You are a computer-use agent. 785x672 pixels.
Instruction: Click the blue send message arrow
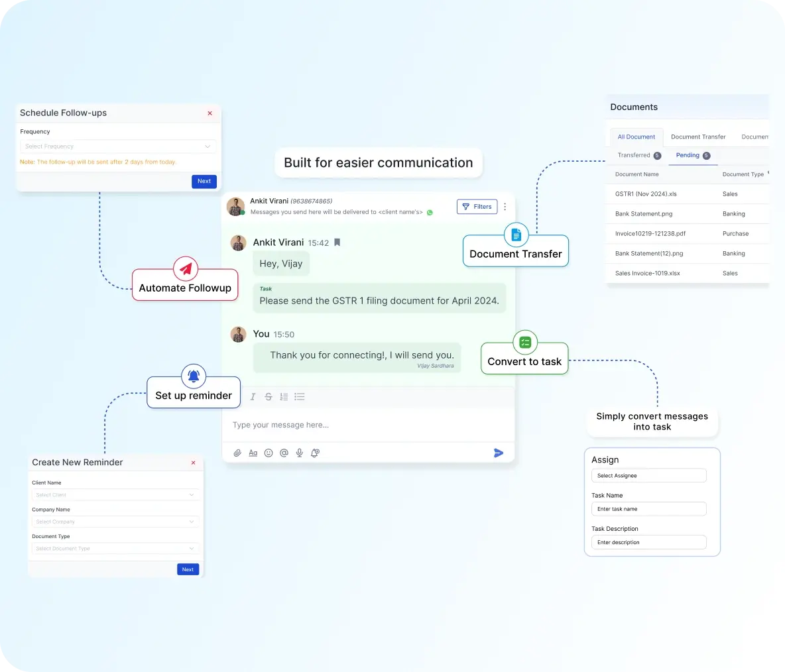pos(499,453)
